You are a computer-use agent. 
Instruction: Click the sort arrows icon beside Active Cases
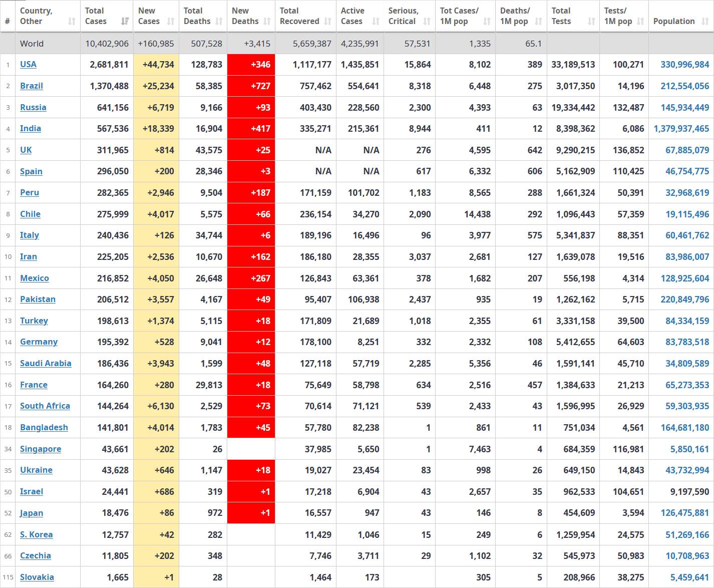point(376,22)
